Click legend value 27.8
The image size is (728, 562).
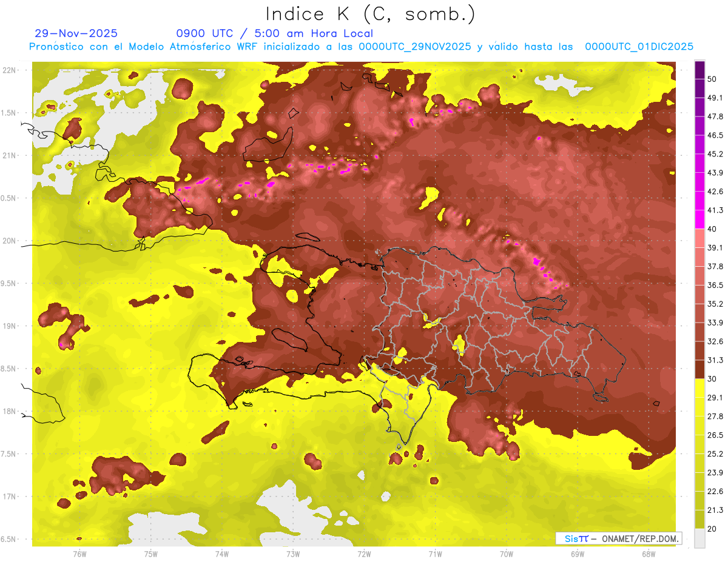point(715,416)
